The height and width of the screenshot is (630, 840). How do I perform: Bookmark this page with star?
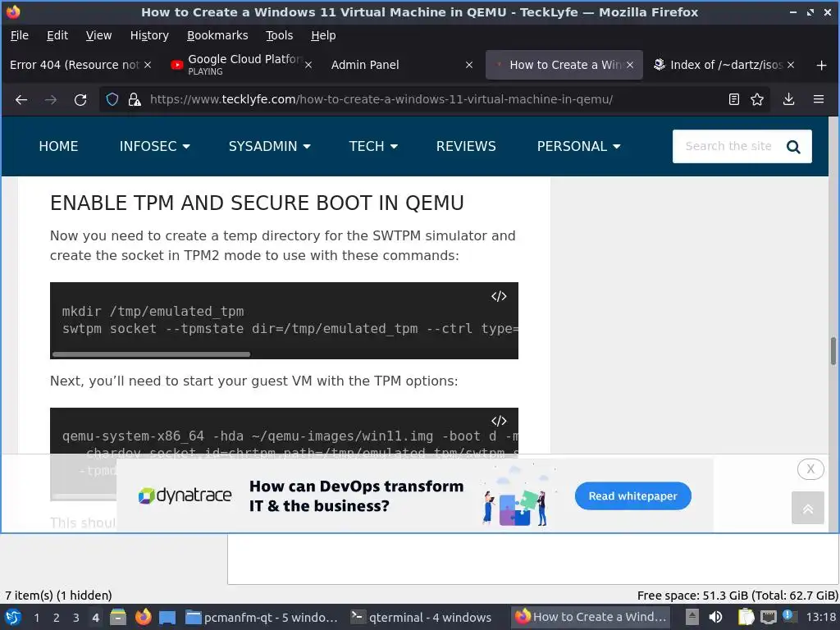point(757,99)
